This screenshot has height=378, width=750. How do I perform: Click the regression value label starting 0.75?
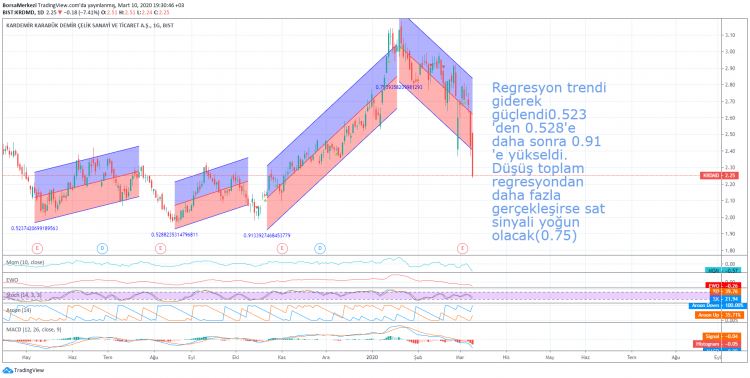click(x=399, y=87)
